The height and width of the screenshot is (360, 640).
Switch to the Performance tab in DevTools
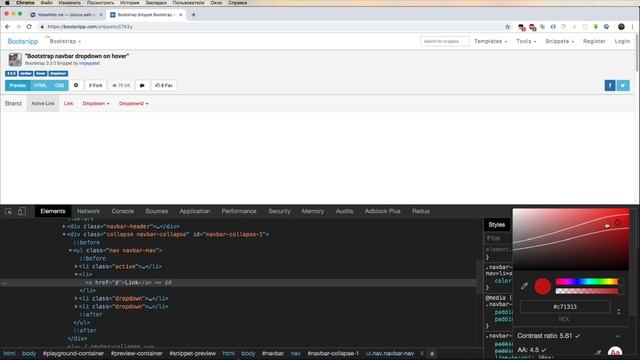pos(239,211)
